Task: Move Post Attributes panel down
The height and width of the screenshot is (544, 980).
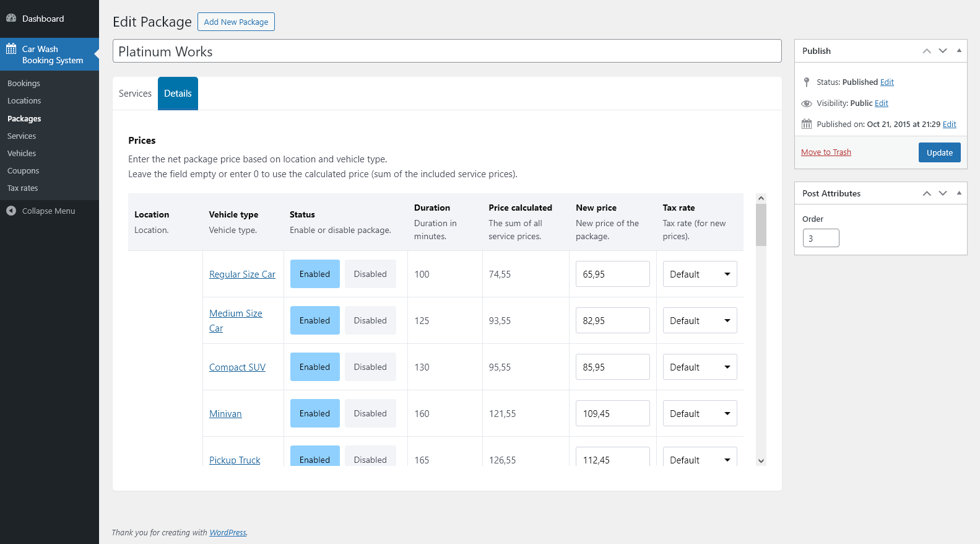Action: point(943,193)
